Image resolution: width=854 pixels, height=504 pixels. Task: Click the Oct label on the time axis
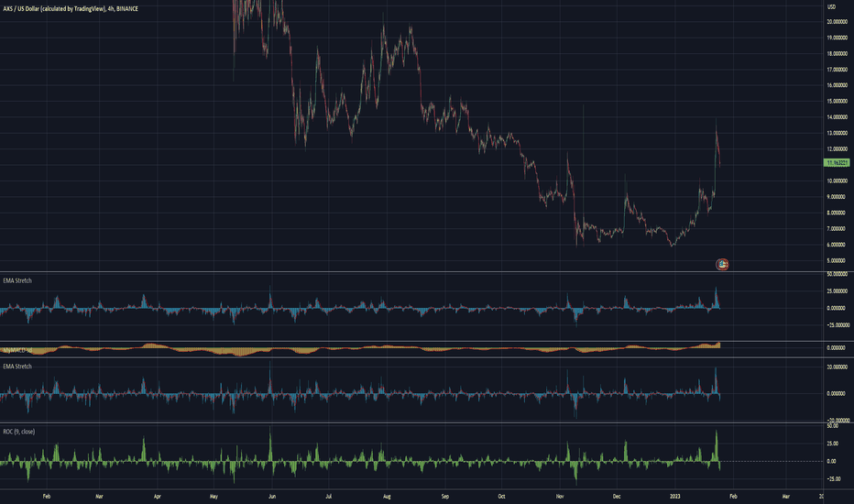501,497
